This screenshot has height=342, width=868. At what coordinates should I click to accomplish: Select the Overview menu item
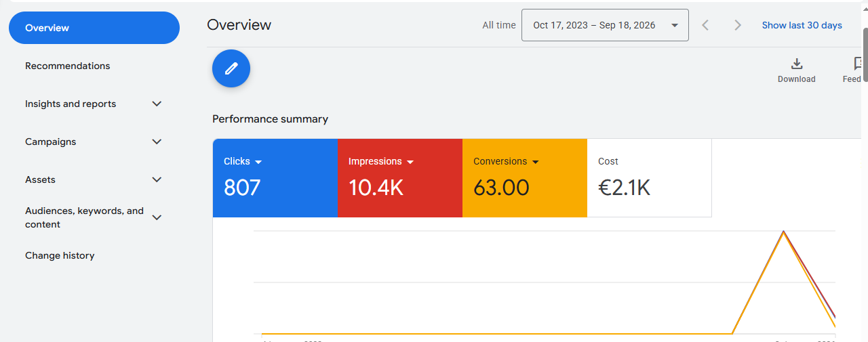[94, 28]
